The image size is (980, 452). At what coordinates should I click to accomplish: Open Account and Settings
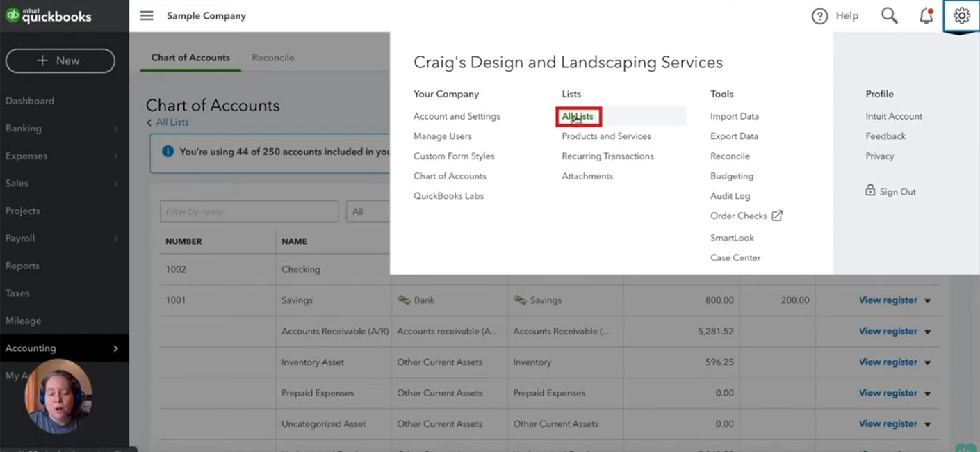click(457, 116)
